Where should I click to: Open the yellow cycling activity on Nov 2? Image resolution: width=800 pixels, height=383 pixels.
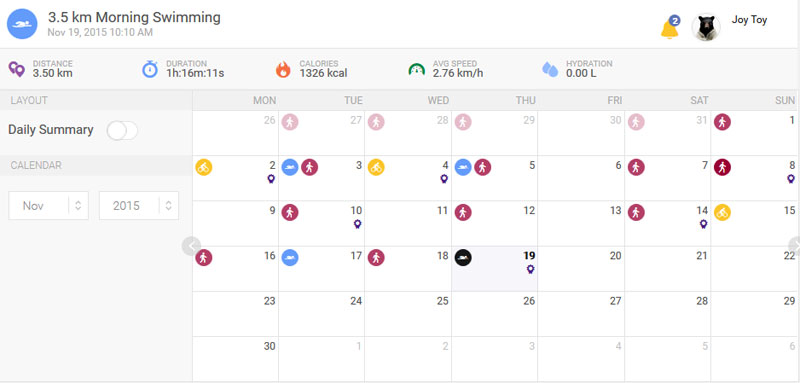coord(204,167)
